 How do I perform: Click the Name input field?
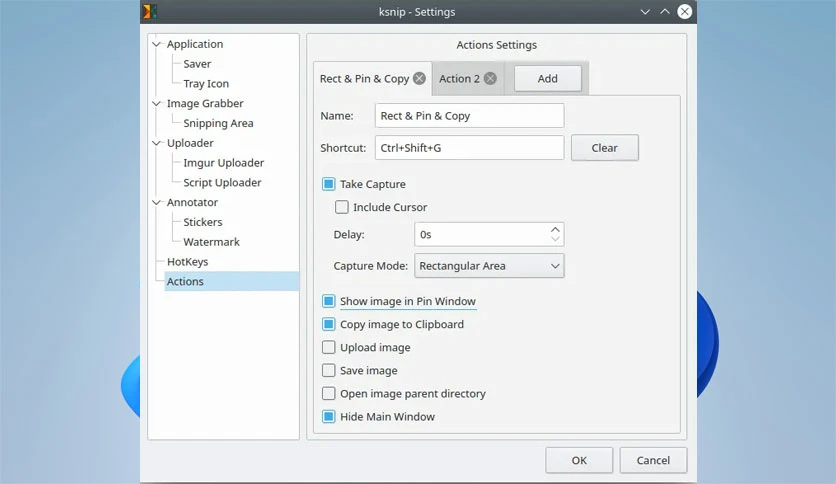click(x=469, y=116)
